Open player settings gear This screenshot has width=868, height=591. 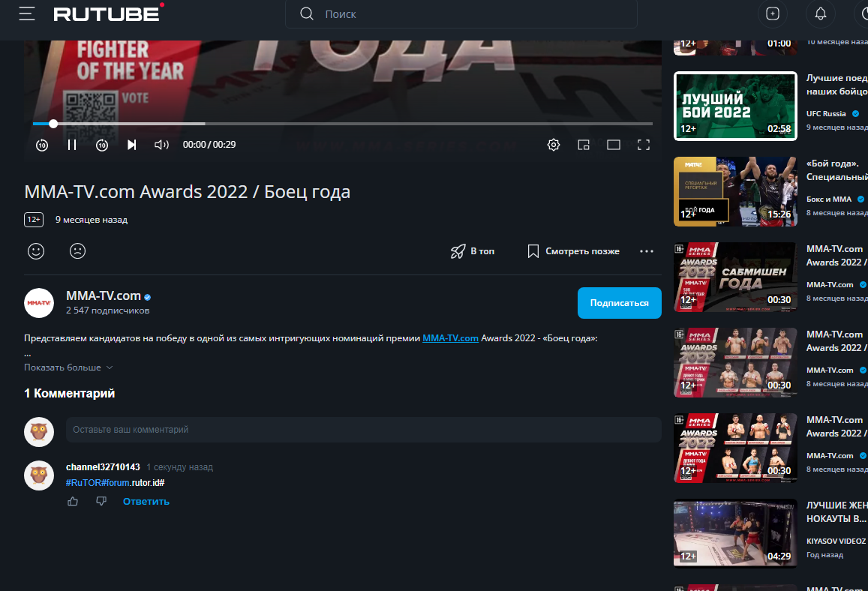coord(554,145)
